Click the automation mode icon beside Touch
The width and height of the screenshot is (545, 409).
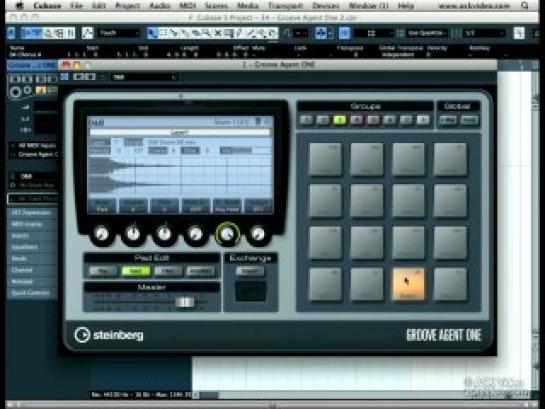88,33
